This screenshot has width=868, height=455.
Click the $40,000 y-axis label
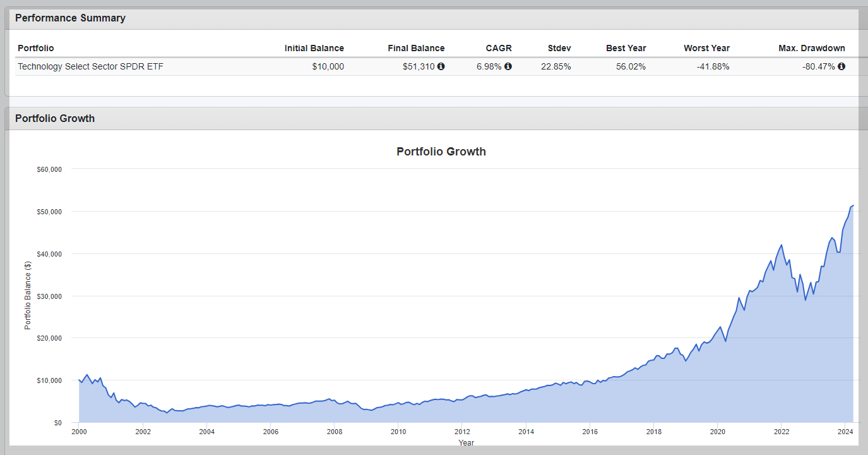pyautogui.click(x=48, y=254)
